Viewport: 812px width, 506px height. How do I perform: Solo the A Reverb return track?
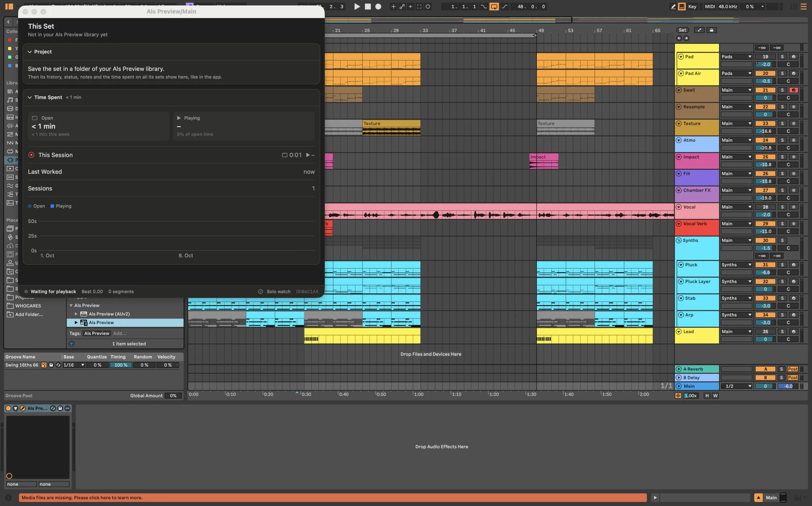781,369
